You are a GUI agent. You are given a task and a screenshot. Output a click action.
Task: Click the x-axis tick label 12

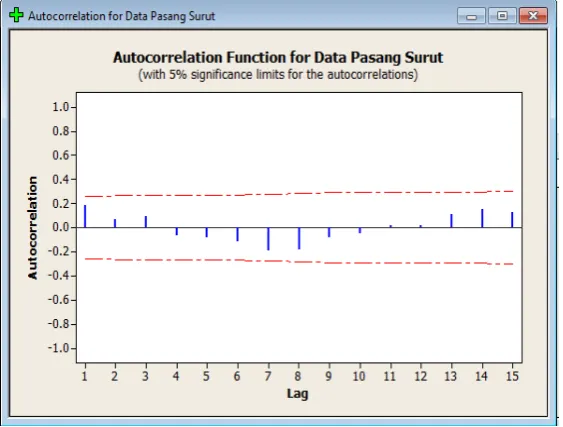click(420, 376)
